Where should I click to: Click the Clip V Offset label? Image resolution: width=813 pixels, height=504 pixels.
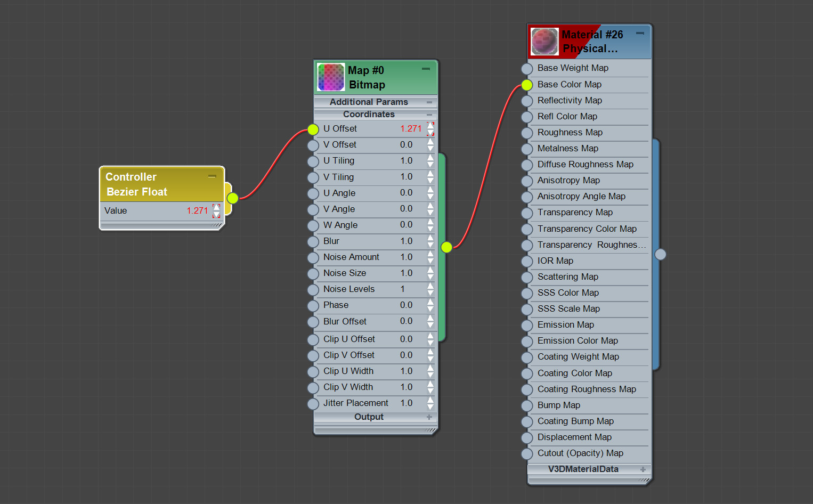tap(348, 355)
